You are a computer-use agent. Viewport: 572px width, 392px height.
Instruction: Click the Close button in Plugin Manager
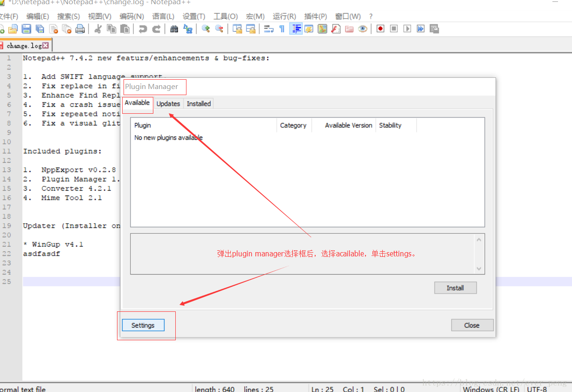(x=472, y=325)
